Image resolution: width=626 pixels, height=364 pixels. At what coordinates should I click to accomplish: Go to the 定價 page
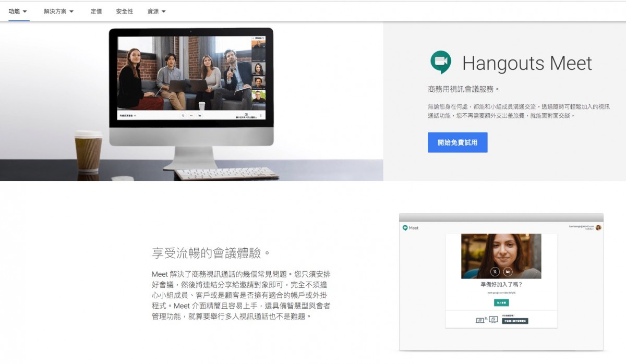coord(96,11)
